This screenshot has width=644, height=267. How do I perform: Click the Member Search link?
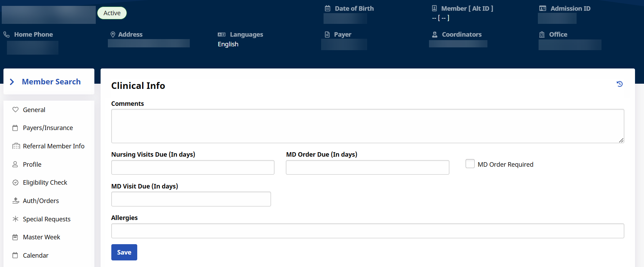51,82
